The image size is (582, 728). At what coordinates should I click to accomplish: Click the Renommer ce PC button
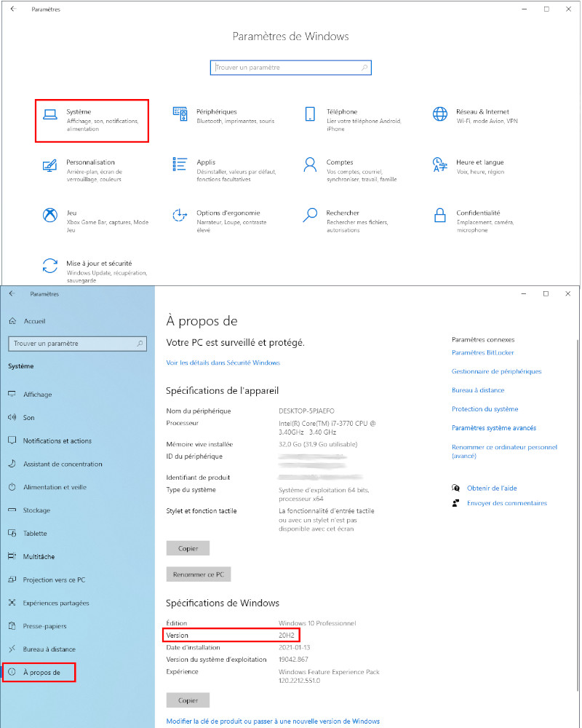[198, 574]
